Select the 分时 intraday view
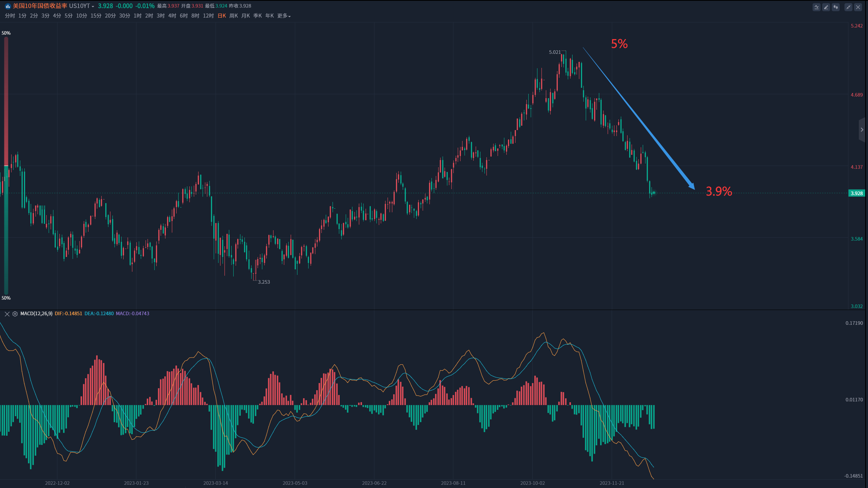 [x=10, y=16]
